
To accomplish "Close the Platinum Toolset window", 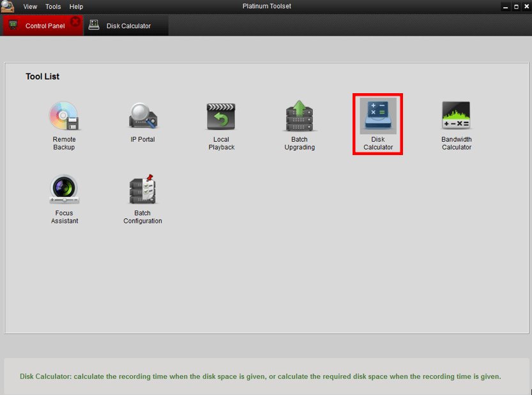I will (x=526, y=6).
